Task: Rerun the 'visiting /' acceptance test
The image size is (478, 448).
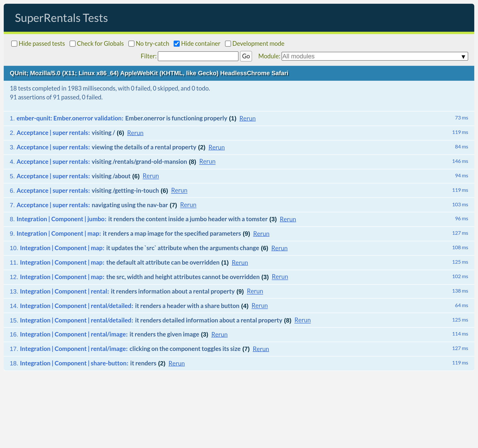Action: point(135,133)
